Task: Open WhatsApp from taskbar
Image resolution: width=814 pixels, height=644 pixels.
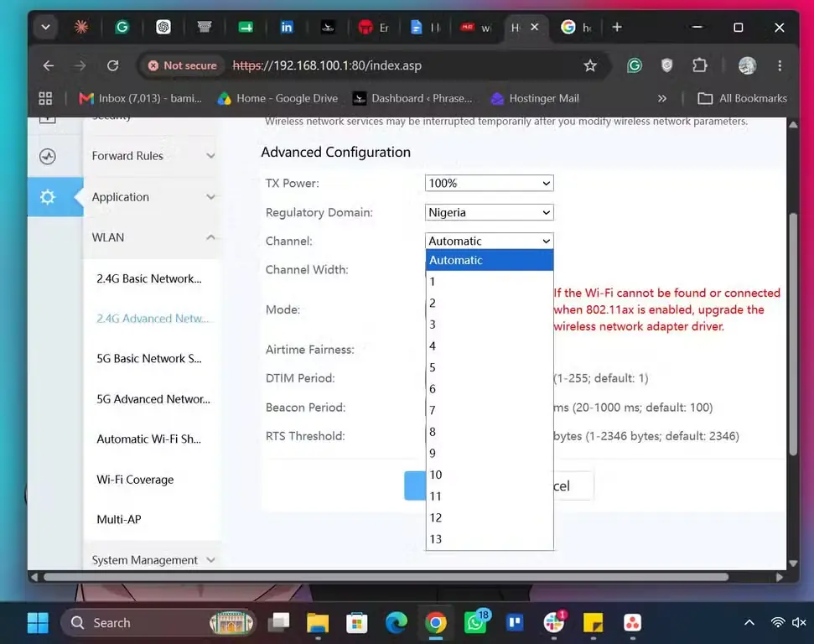Action: point(475,621)
